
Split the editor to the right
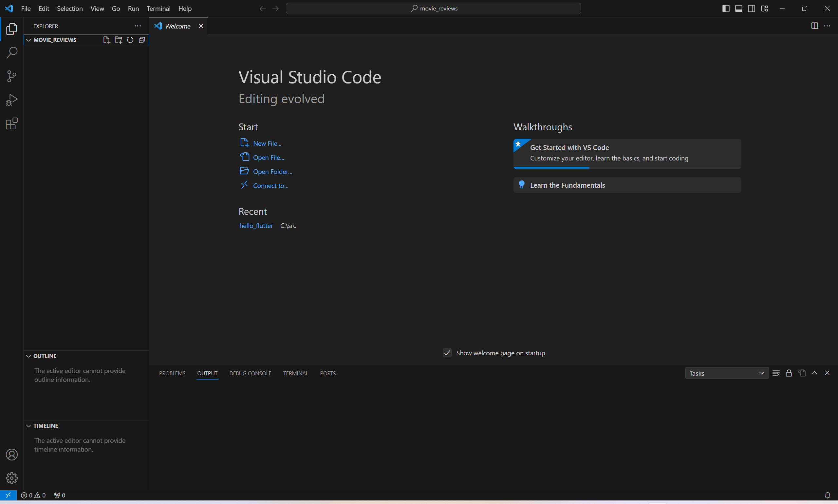[814, 26]
